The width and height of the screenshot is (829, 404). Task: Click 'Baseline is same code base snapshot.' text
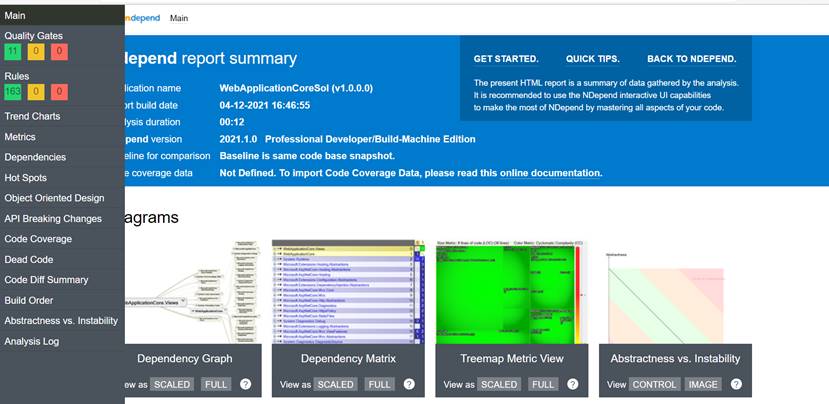point(307,156)
